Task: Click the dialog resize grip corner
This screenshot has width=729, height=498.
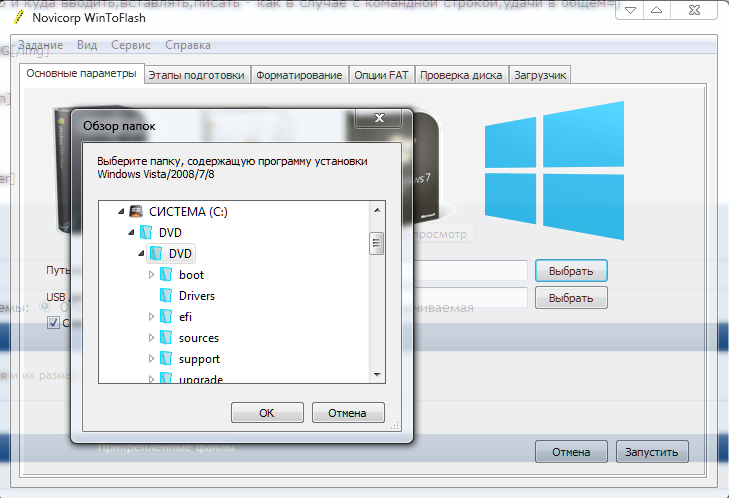Action: pyautogui.click(x=395, y=425)
